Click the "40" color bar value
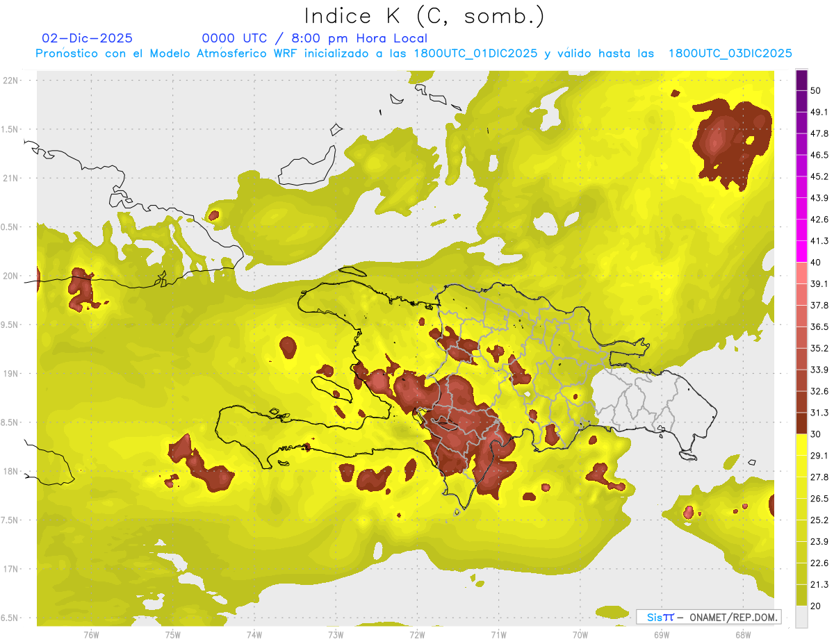Image resolution: width=834 pixels, height=644 pixels. [816, 263]
